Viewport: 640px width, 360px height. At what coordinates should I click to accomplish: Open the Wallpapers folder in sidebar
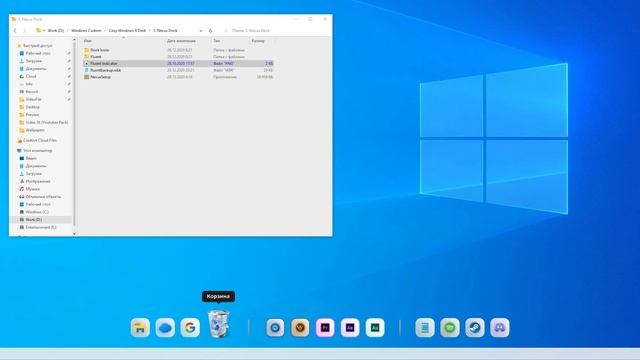pyautogui.click(x=35, y=130)
